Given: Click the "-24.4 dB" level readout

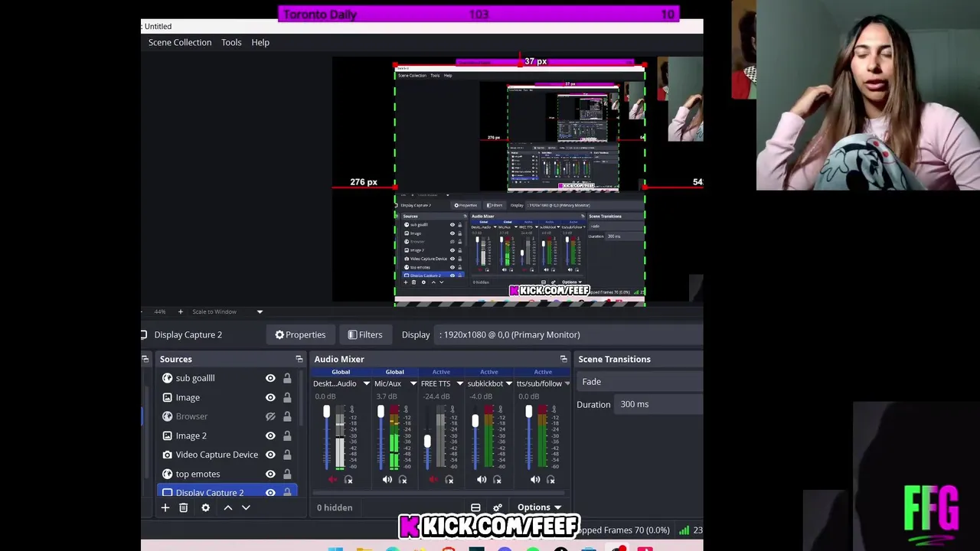Looking at the screenshot, I should point(436,396).
